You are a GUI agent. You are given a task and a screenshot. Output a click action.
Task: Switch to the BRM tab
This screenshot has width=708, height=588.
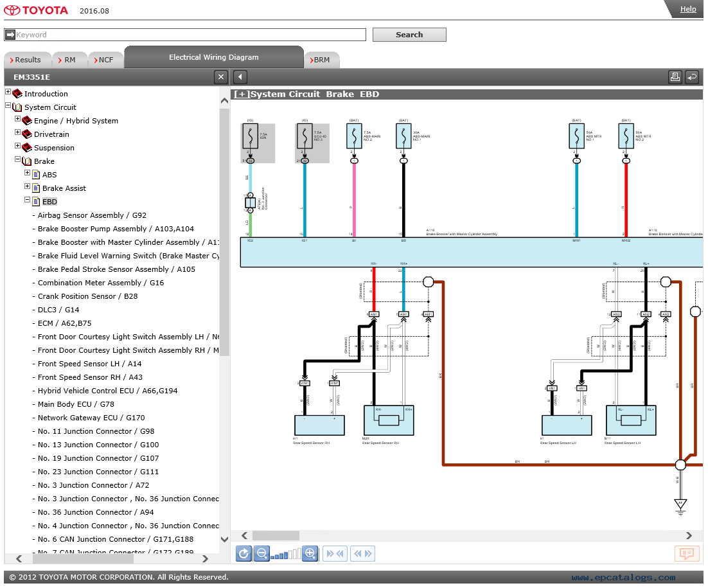[x=321, y=60]
